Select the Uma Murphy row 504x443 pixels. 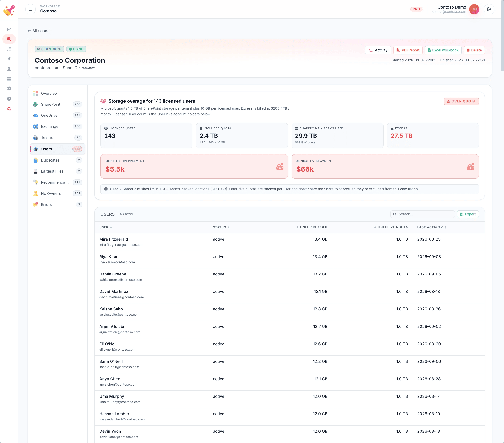tap(289, 399)
